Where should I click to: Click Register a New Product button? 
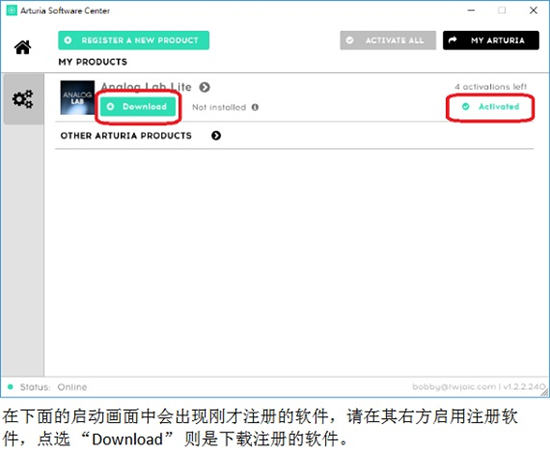[134, 40]
